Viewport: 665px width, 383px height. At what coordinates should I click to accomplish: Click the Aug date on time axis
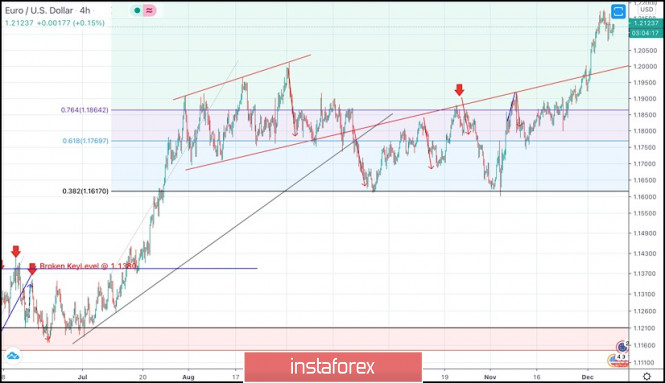[188, 377]
